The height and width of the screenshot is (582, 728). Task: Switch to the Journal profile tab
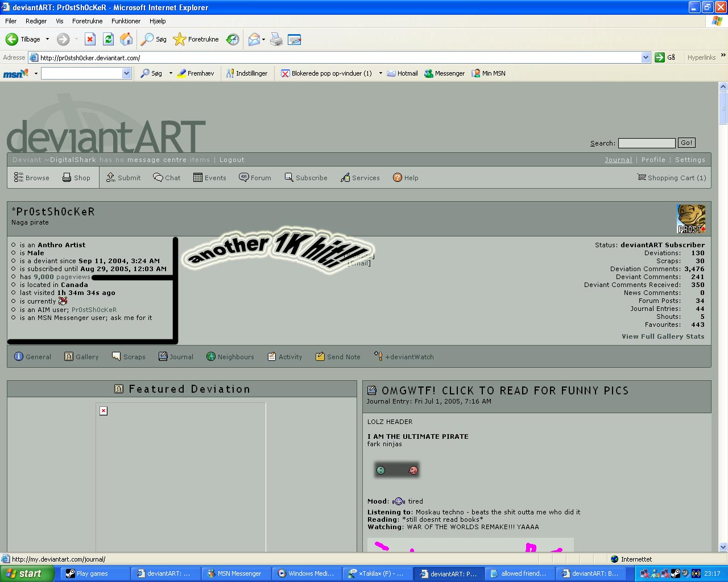pyautogui.click(x=176, y=357)
